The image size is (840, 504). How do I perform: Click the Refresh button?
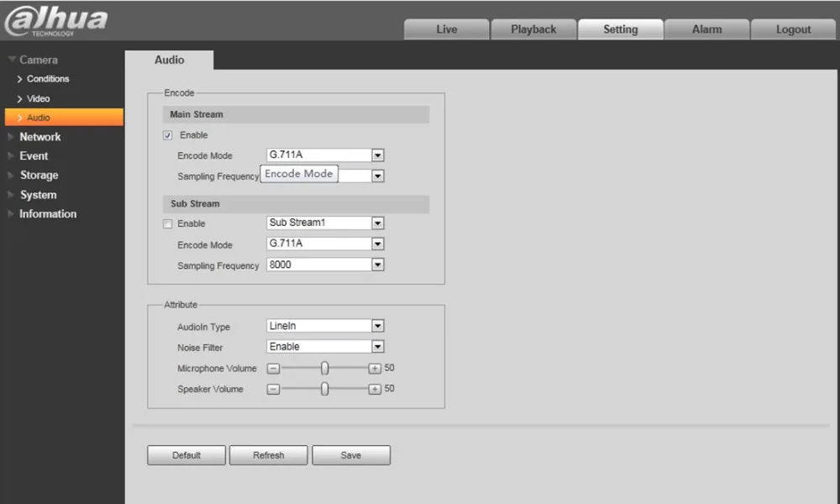pos(269,455)
